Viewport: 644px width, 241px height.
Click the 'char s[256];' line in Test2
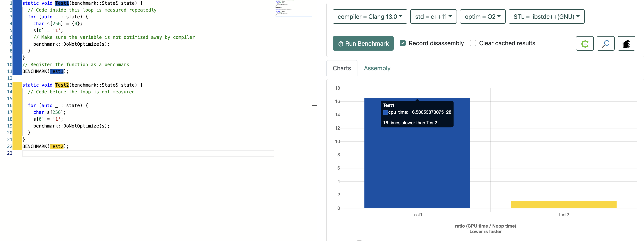(49, 113)
